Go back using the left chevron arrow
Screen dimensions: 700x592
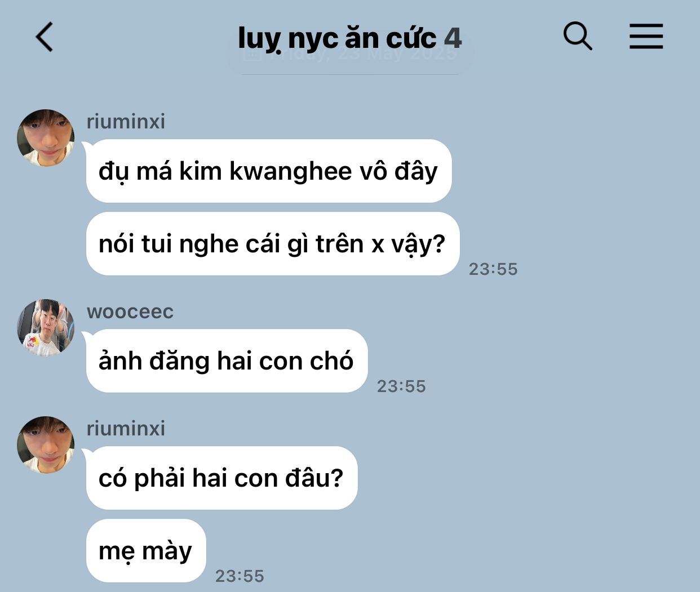coord(45,37)
